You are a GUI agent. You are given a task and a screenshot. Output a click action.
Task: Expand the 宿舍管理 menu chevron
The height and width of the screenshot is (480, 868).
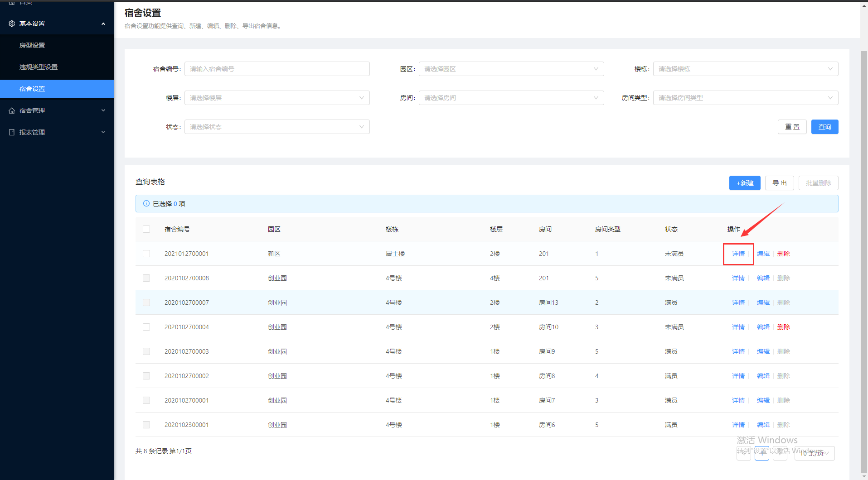pos(103,110)
